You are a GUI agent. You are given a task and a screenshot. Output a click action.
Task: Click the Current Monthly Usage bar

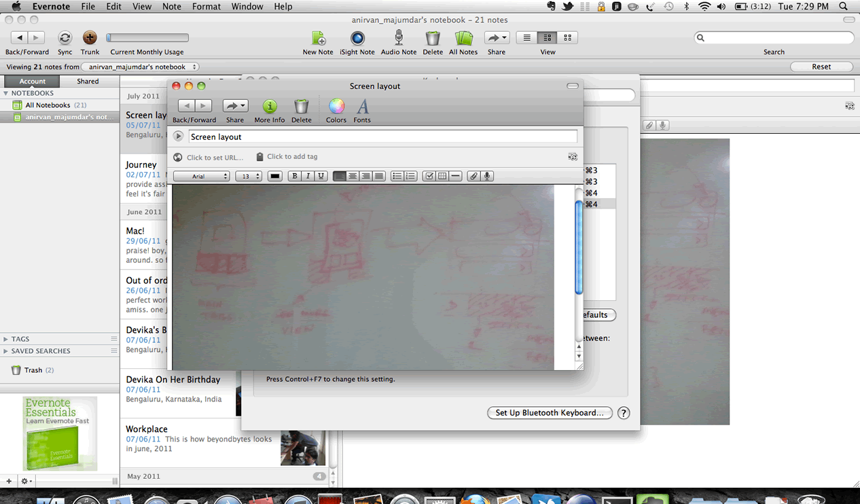[x=147, y=38]
